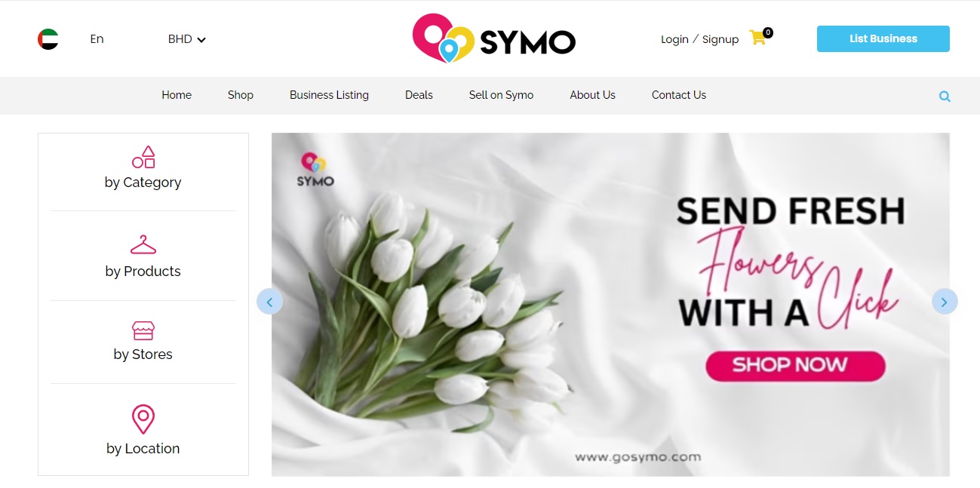Image resolution: width=980 pixels, height=488 pixels.
Task: Open the shopping cart icon
Action: coord(758,38)
